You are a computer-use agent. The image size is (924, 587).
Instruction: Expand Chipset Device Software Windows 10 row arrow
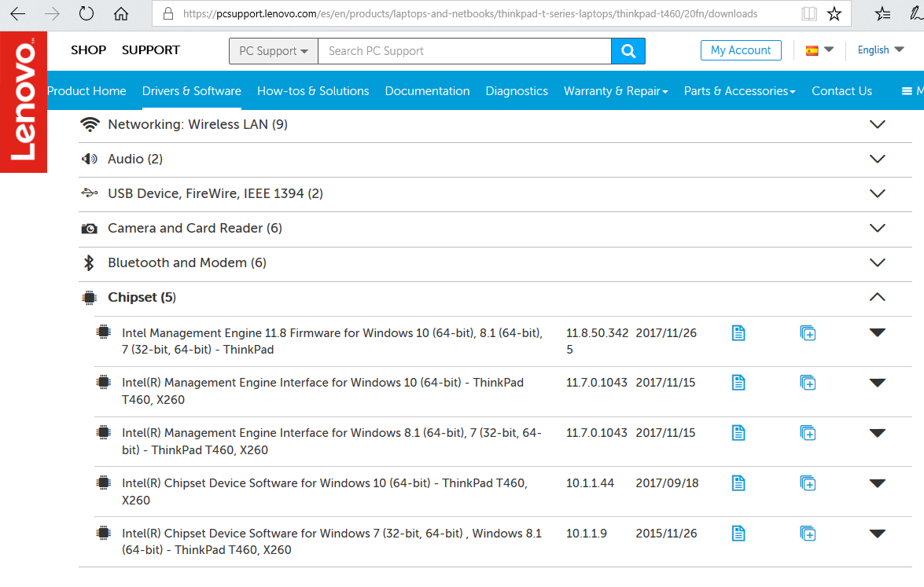878,483
